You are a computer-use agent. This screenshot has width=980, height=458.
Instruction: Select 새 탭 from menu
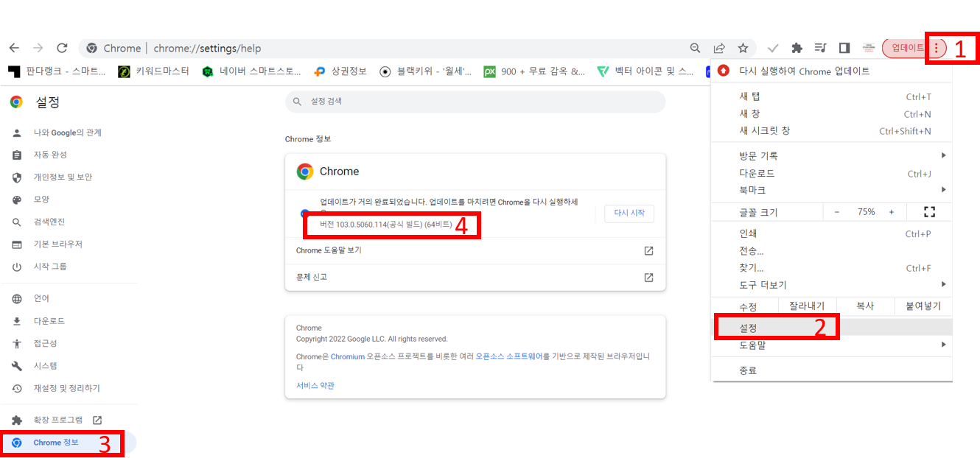pos(832,96)
